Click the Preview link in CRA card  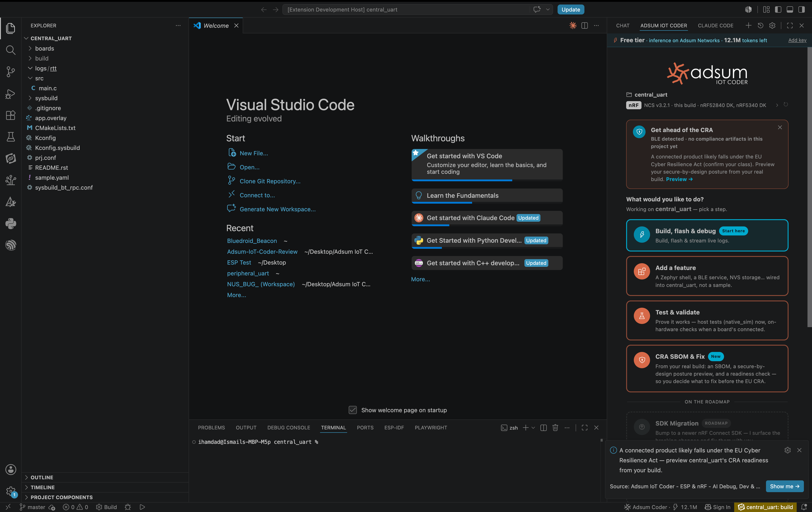click(x=679, y=179)
